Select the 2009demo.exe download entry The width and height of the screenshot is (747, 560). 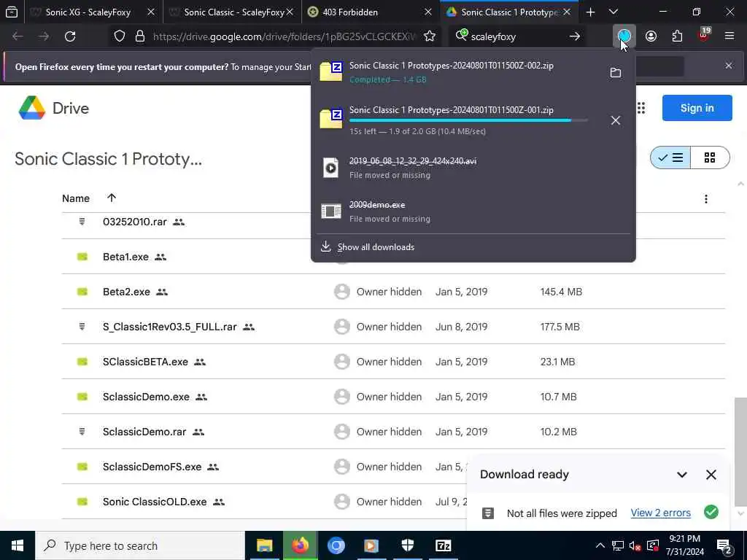tap(473, 211)
